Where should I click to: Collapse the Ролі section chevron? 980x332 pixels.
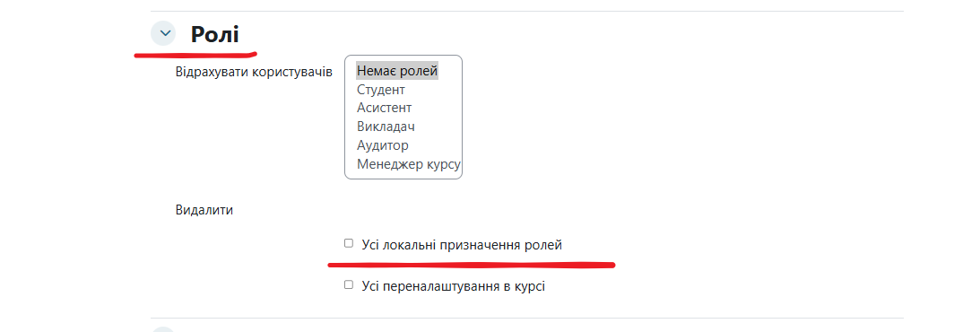[x=164, y=33]
